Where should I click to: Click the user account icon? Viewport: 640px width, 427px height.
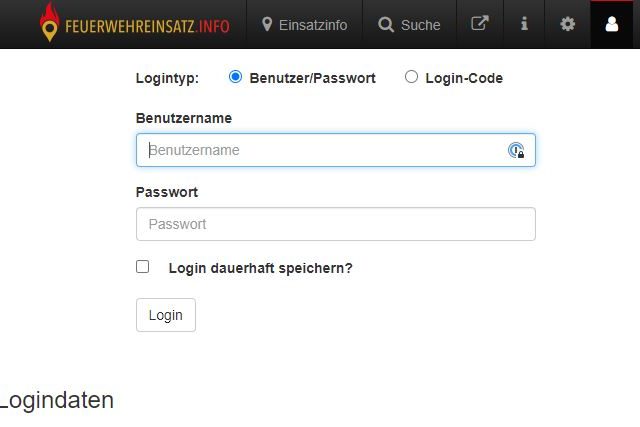click(612, 24)
